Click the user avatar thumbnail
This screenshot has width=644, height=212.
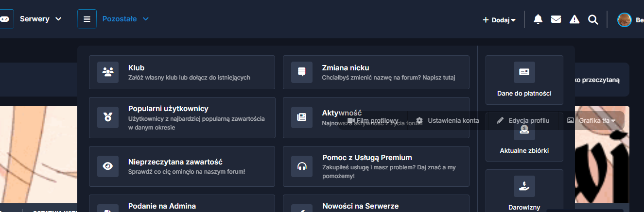(x=624, y=20)
